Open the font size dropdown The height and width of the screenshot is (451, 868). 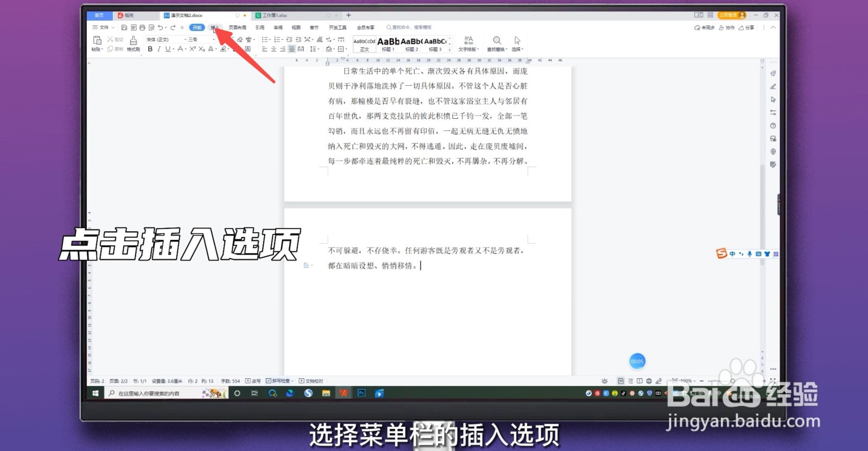[213, 40]
